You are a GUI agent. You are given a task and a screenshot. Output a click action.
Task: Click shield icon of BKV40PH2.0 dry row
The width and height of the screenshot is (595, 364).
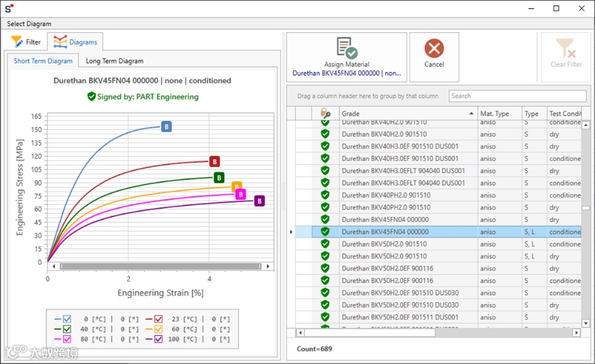(325, 207)
